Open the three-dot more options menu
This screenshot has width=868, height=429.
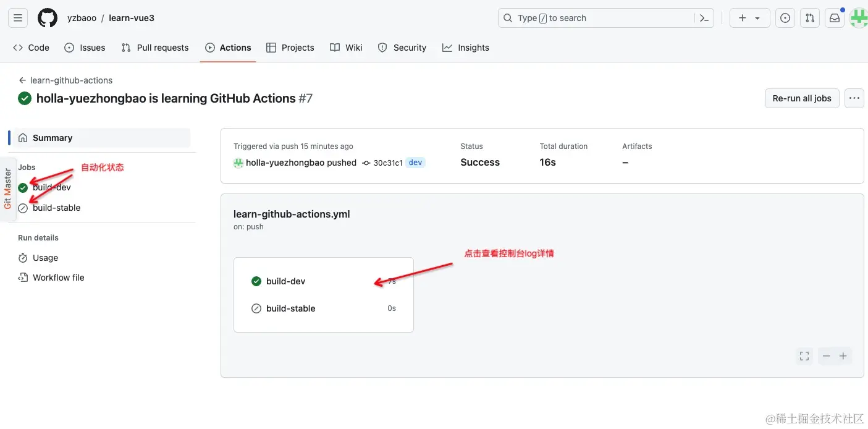click(x=854, y=98)
